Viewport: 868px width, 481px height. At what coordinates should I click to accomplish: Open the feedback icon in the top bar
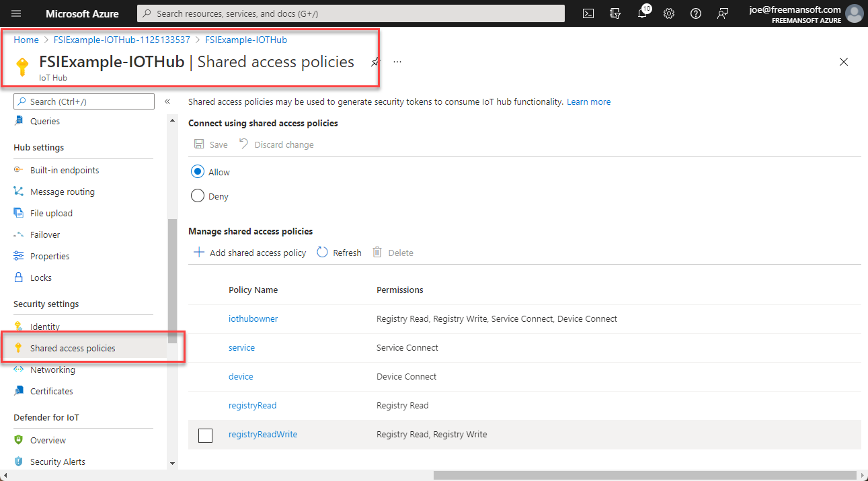pyautogui.click(x=722, y=13)
